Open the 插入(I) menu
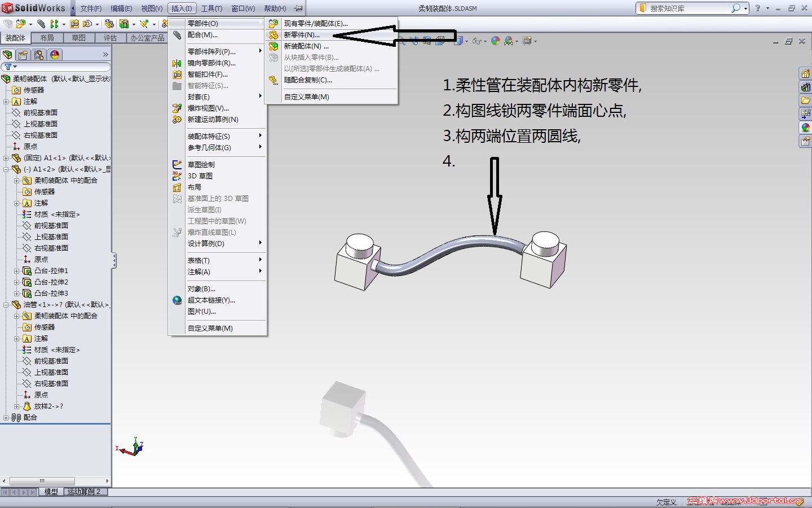812x508 pixels. point(182,8)
